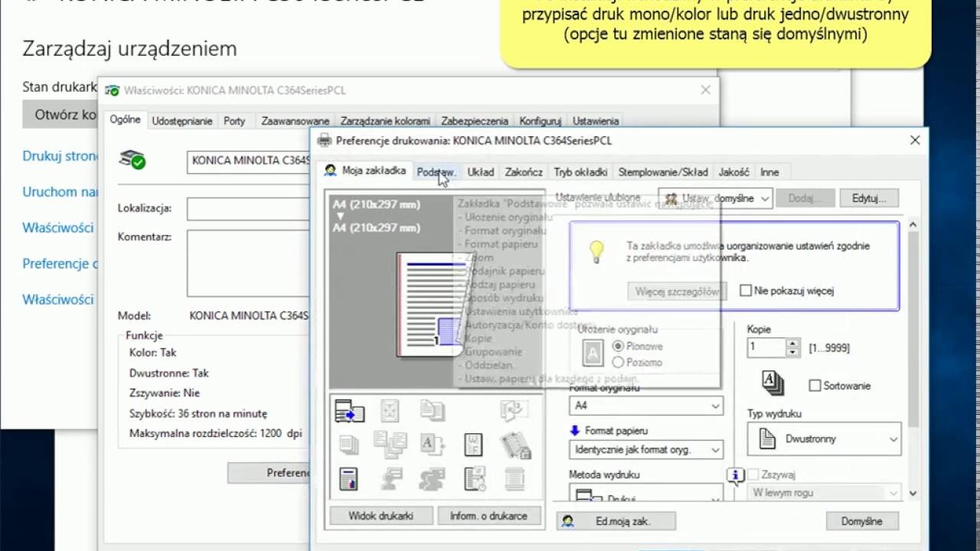
Task: Click the Preferencje drukowania vertical scrollbar down arrow
Action: 912,494
